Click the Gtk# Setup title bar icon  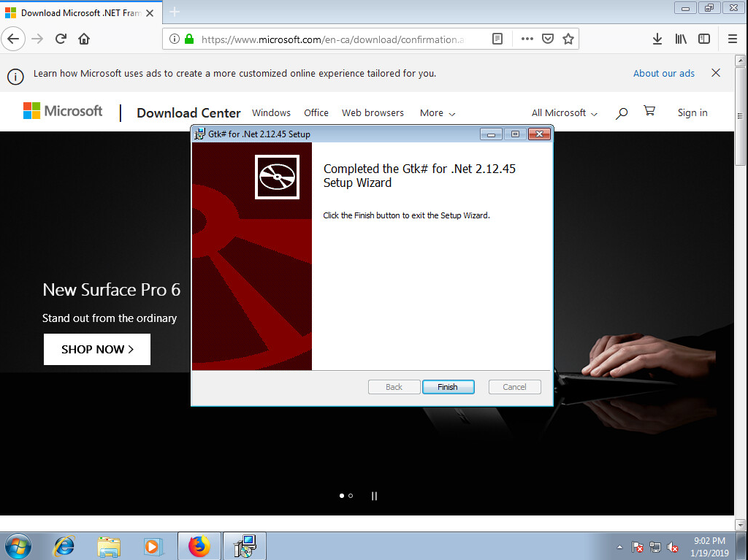click(199, 134)
